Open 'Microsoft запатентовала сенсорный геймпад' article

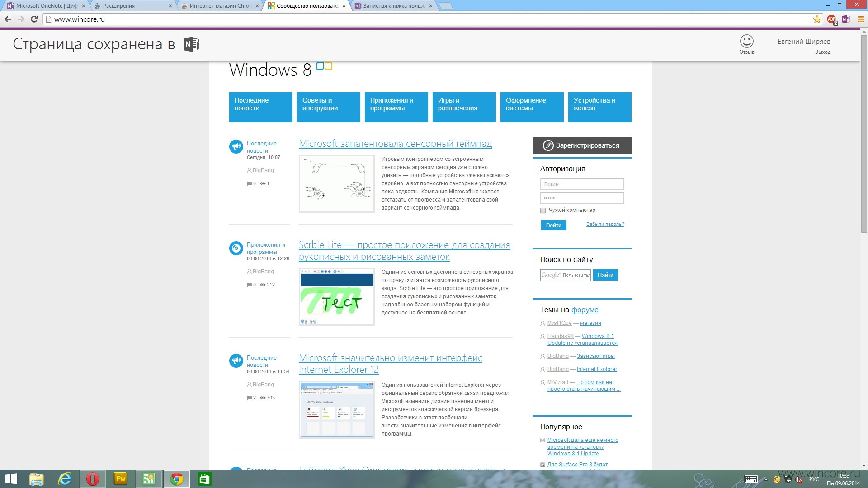coord(395,144)
